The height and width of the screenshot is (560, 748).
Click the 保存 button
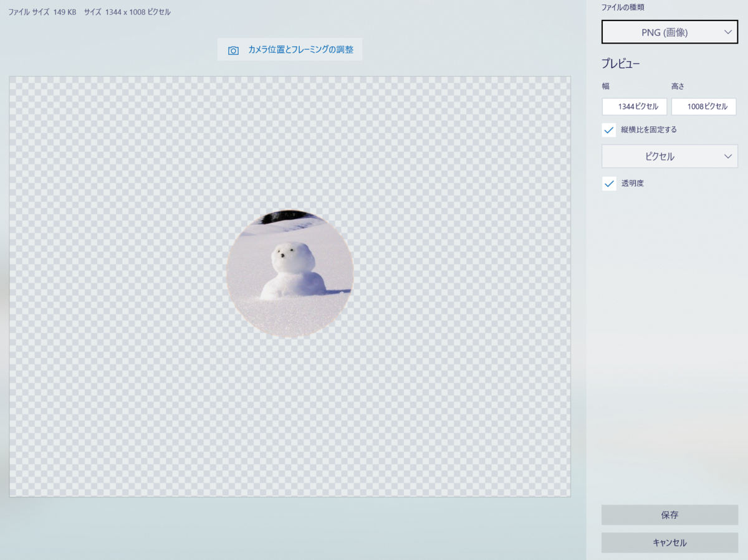click(669, 515)
